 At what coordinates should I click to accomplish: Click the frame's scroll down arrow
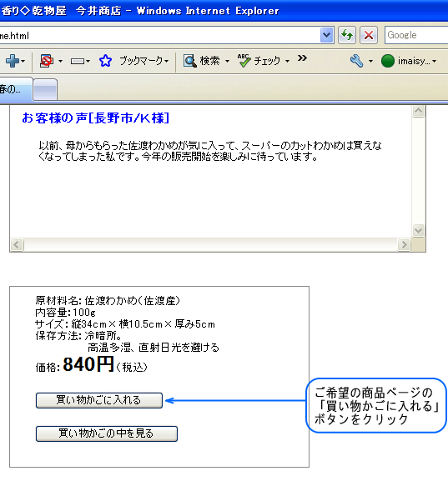[x=418, y=230]
